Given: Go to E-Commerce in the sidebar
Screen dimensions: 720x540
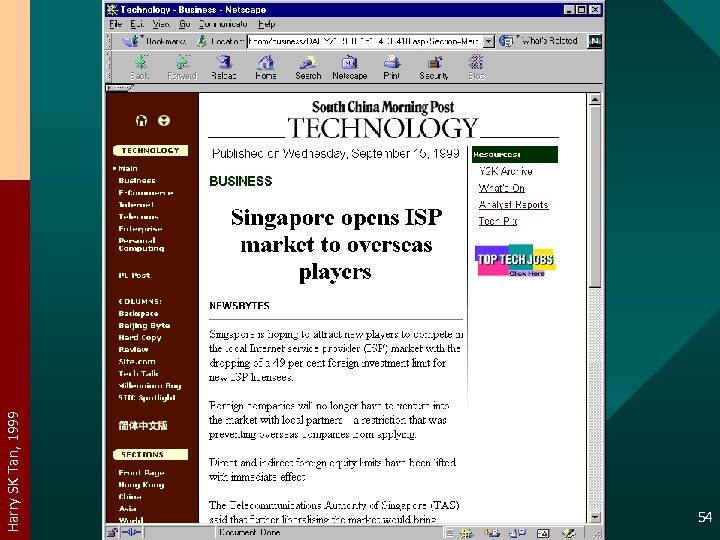Looking at the screenshot, I should click(x=146, y=192).
